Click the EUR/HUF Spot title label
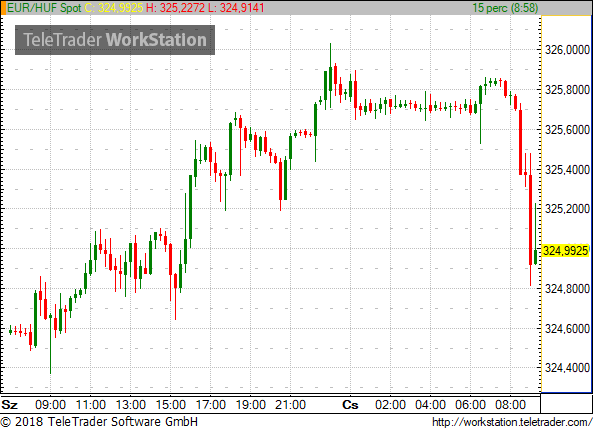The height and width of the screenshot is (431, 593). [x=44, y=8]
